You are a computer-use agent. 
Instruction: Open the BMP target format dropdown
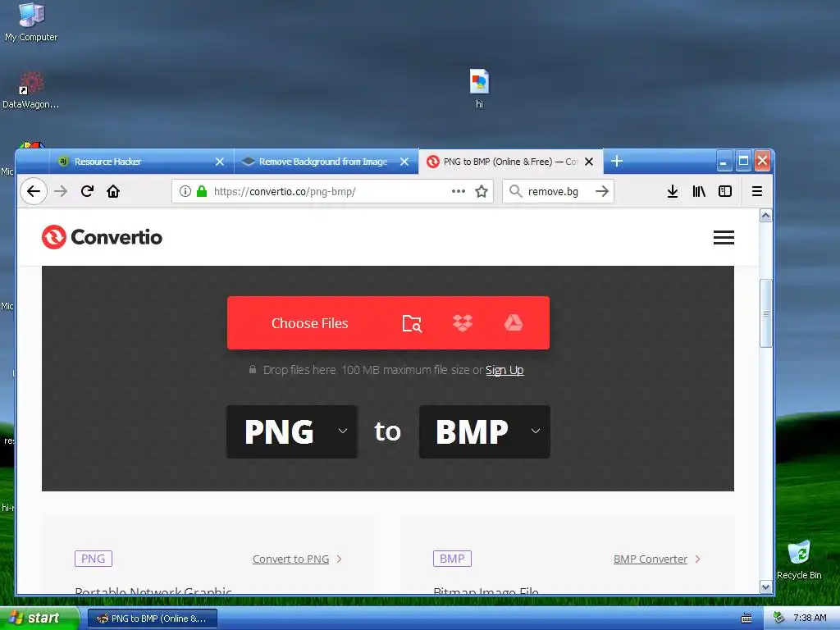pos(484,431)
